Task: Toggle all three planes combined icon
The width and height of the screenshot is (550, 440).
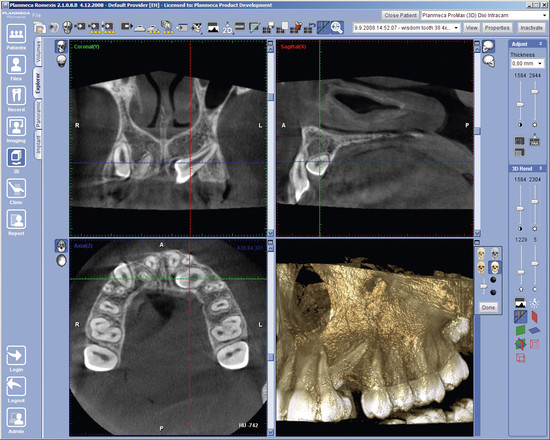Action: coord(520,344)
